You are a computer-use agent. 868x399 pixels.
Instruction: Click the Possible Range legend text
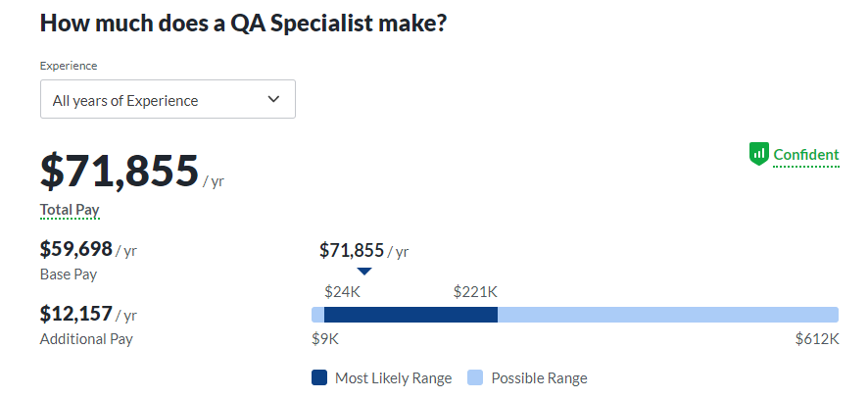click(539, 377)
